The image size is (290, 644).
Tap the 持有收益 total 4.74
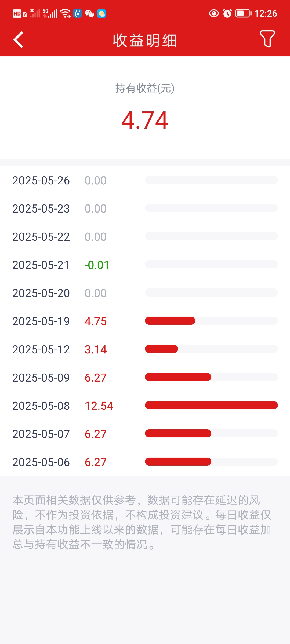pyautogui.click(x=145, y=120)
